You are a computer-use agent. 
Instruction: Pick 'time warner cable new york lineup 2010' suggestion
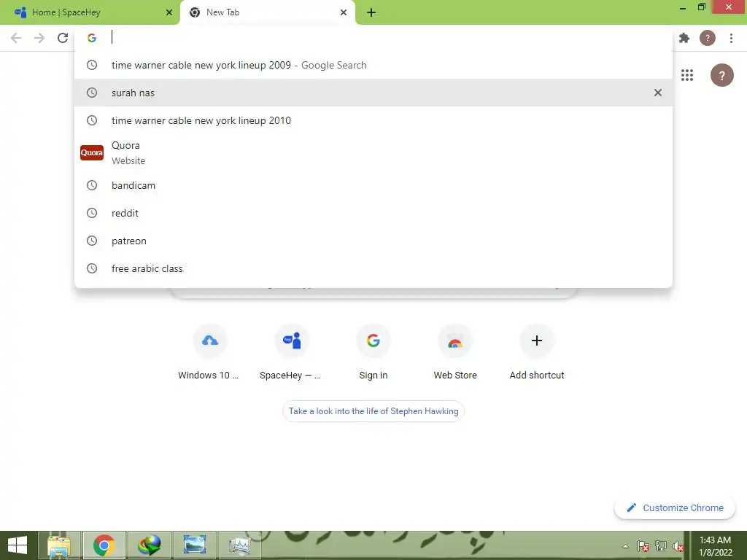coord(373,120)
